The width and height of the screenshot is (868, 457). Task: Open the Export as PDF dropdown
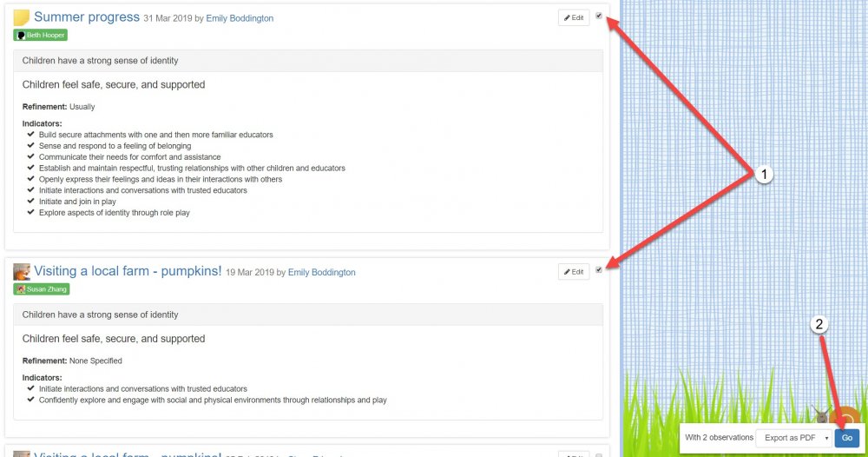793,438
